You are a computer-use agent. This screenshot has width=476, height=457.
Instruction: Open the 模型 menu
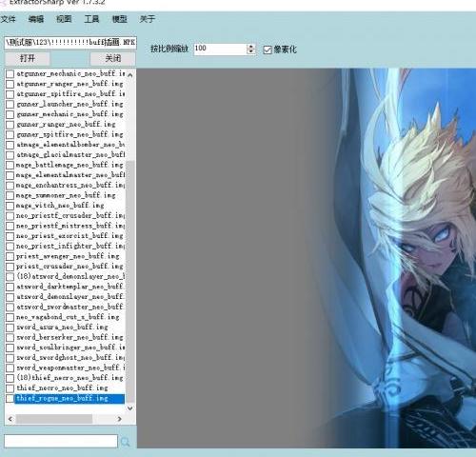(x=120, y=19)
